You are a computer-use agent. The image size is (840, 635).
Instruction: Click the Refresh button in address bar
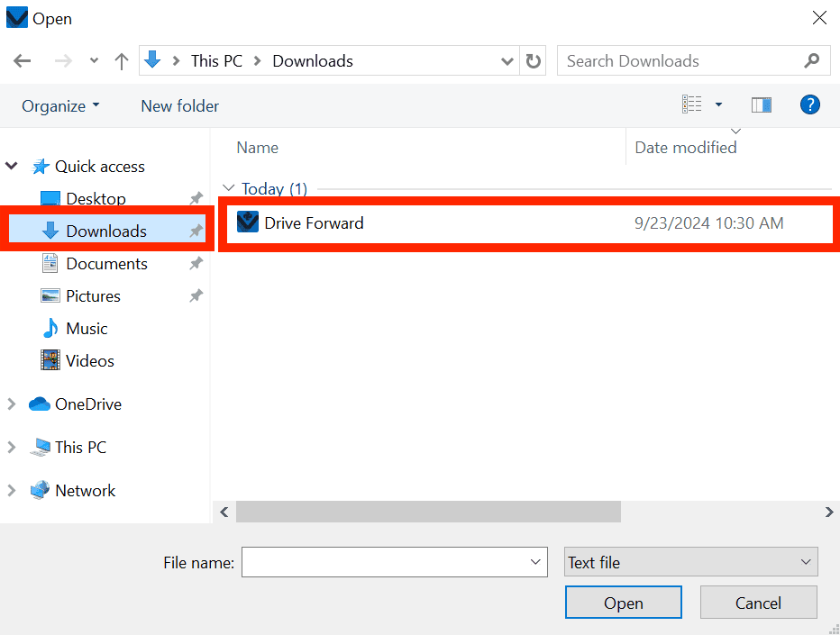534,61
